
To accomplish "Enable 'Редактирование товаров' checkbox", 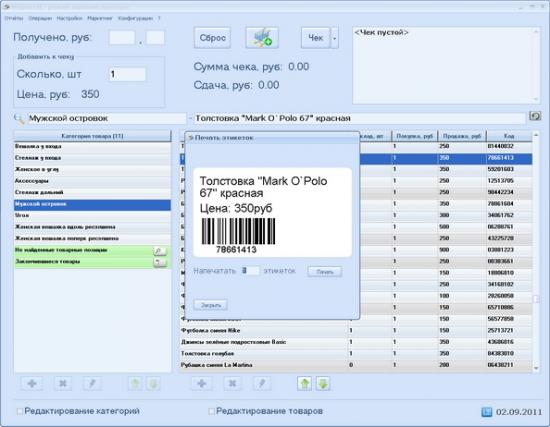I will 211,411.
